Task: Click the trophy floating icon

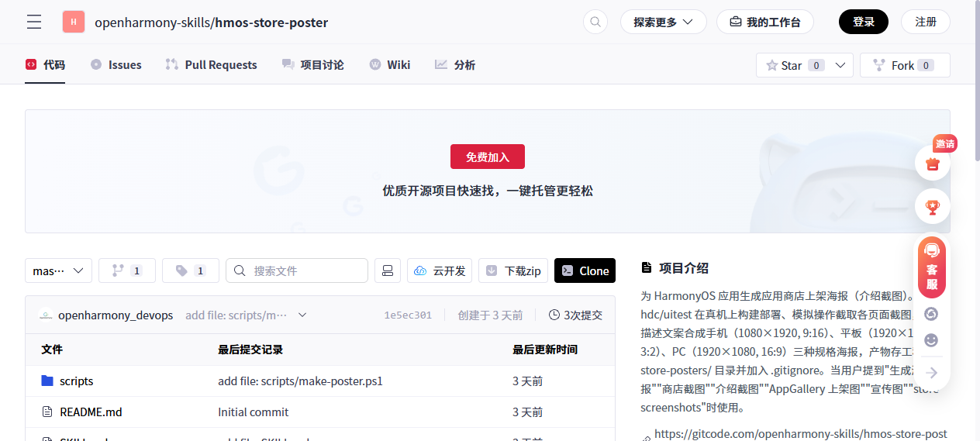Action: (x=932, y=207)
